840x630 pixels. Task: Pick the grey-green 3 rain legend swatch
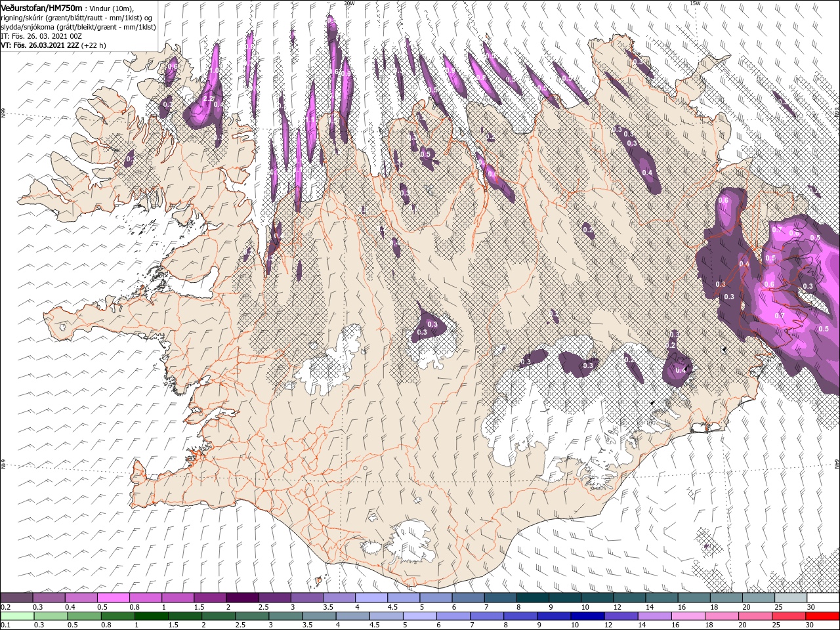tap(285, 616)
